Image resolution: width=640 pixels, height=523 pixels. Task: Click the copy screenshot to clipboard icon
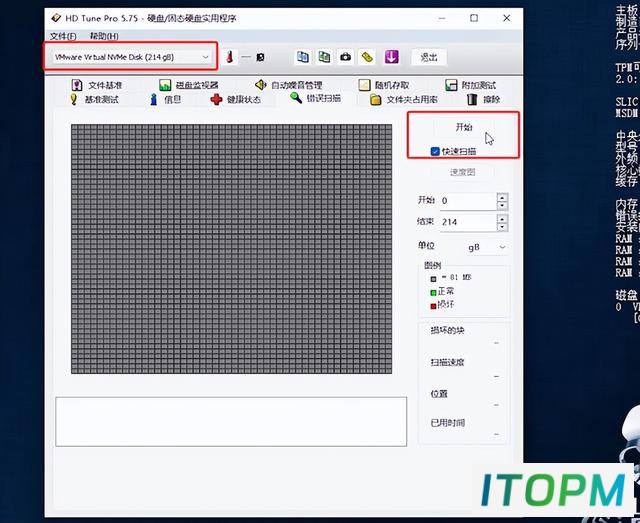point(324,57)
